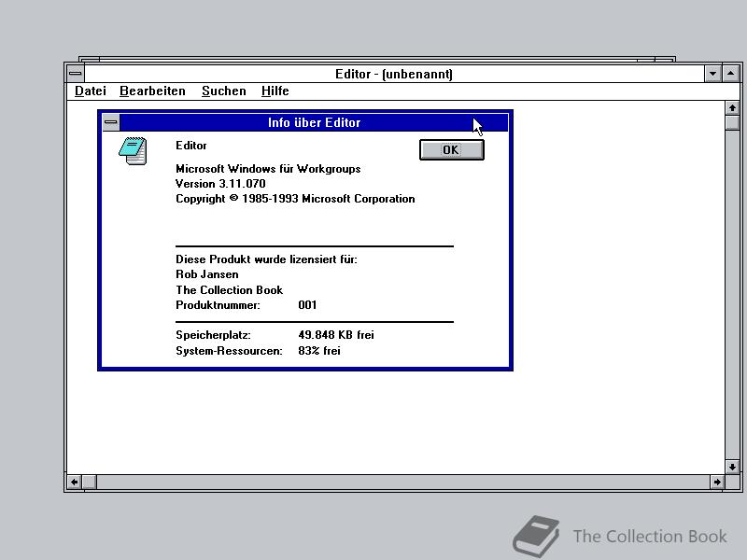Image resolution: width=747 pixels, height=560 pixels.
Task: Click the vertical scrollbar down arrow
Action: click(x=732, y=467)
